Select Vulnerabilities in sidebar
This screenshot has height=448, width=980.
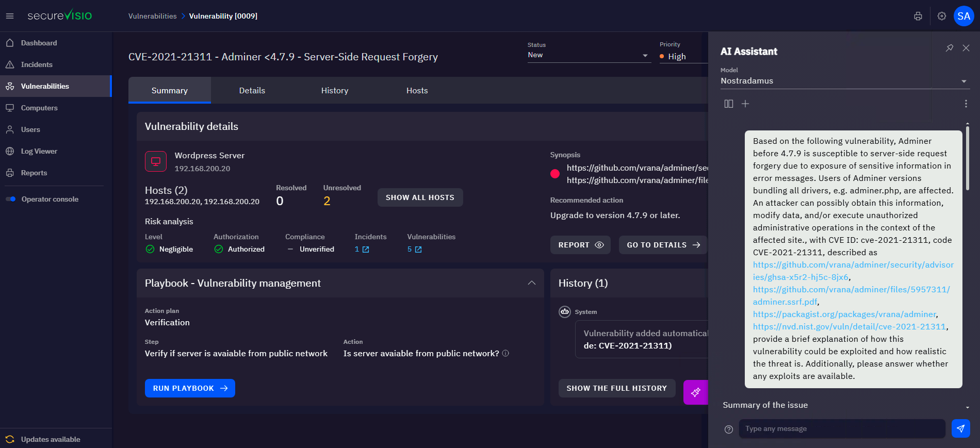(56, 86)
